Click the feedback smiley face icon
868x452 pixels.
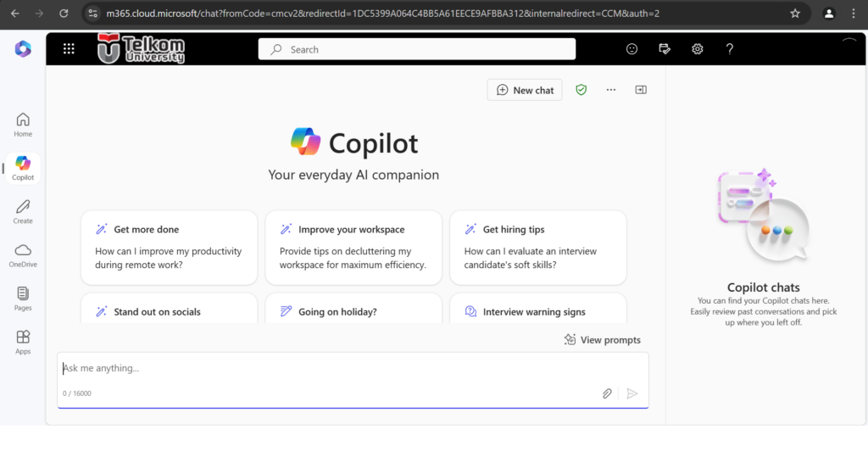632,49
